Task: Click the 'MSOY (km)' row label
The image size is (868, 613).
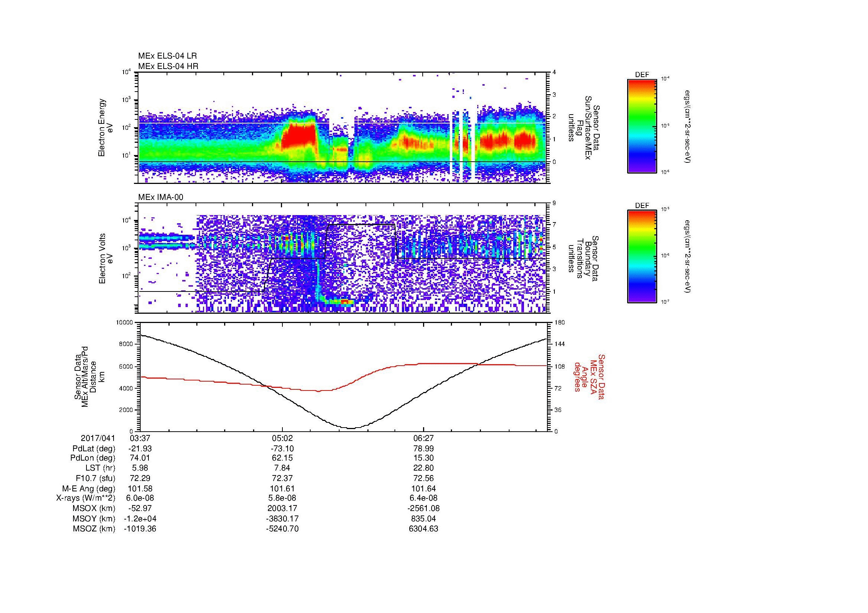Action: point(94,518)
